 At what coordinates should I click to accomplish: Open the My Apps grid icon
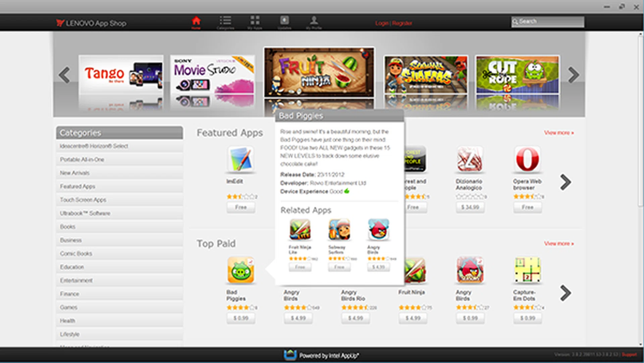click(255, 21)
